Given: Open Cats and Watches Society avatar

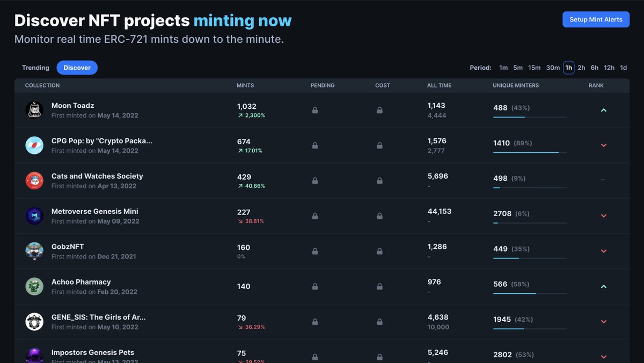Looking at the screenshot, I should pos(34,181).
